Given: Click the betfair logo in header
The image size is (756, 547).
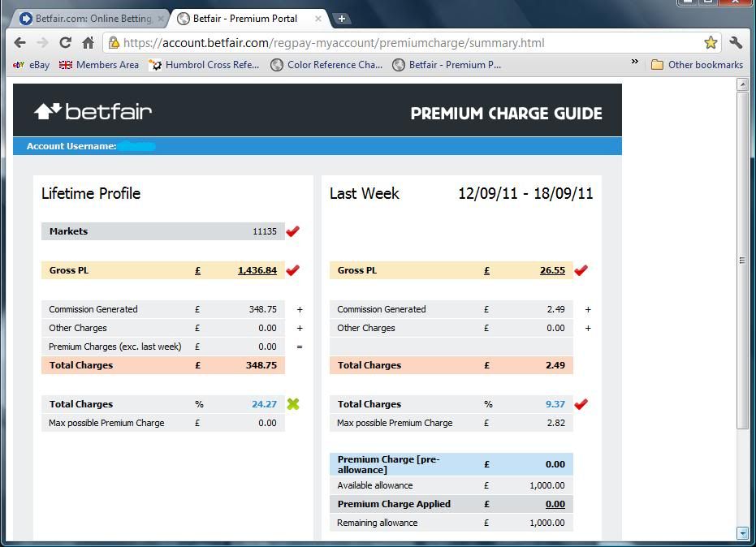Looking at the screenshot, I should pos(93,111).
